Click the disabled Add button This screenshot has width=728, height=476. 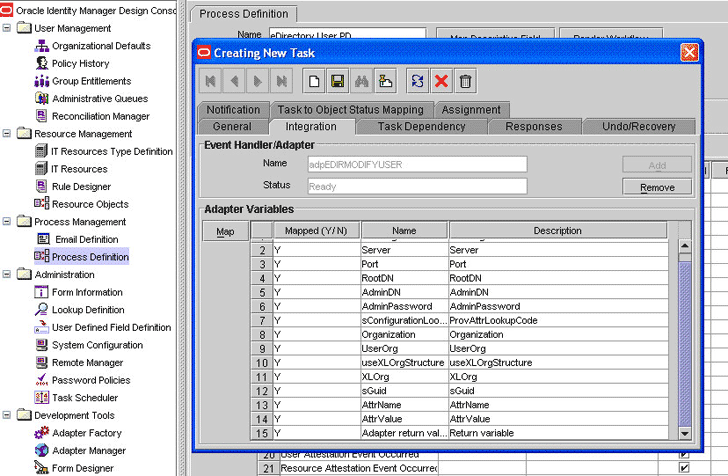tap(657, 165)
